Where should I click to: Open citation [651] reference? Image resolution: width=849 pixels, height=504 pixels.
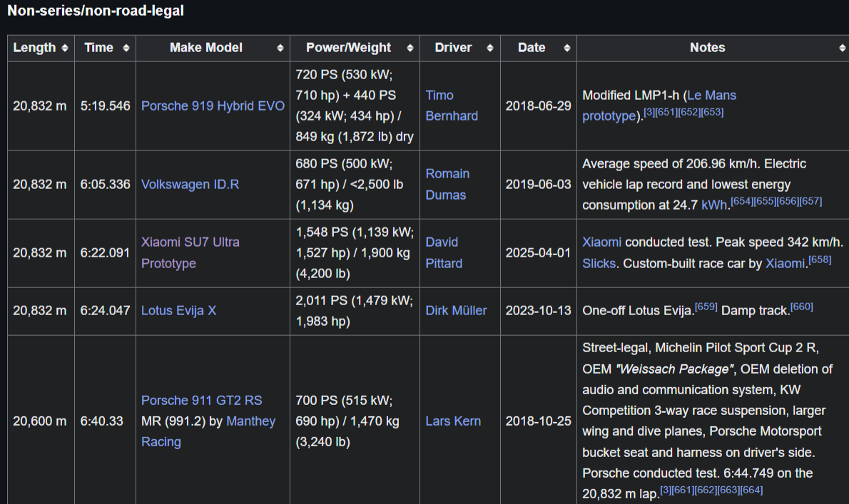coord(666,112)
